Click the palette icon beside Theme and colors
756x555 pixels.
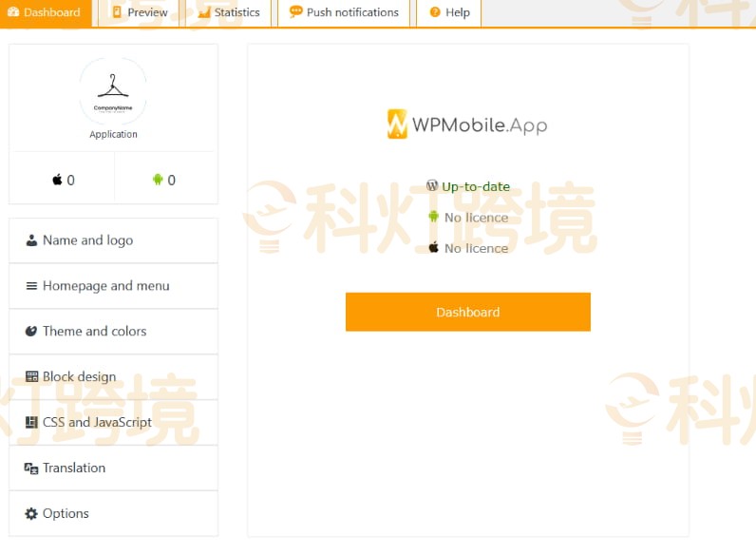tap(31, 331)
